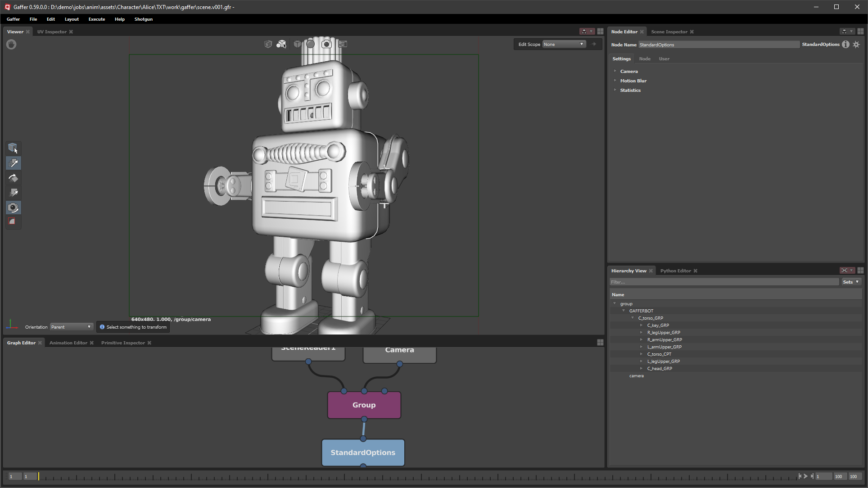Viewport: 868px width, 488px height.
Task: Click the shading sphere icon in viewer
Action: (310, 44)
